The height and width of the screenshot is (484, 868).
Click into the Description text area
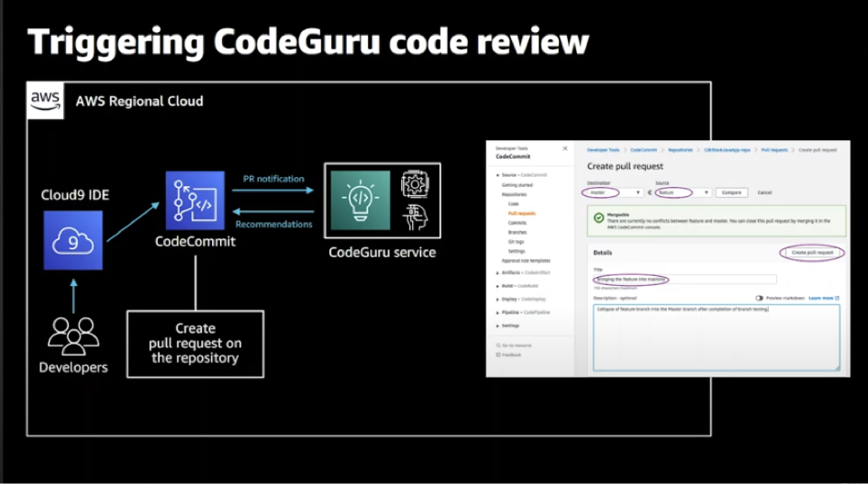pyautogui.click(x=717, y=336)
